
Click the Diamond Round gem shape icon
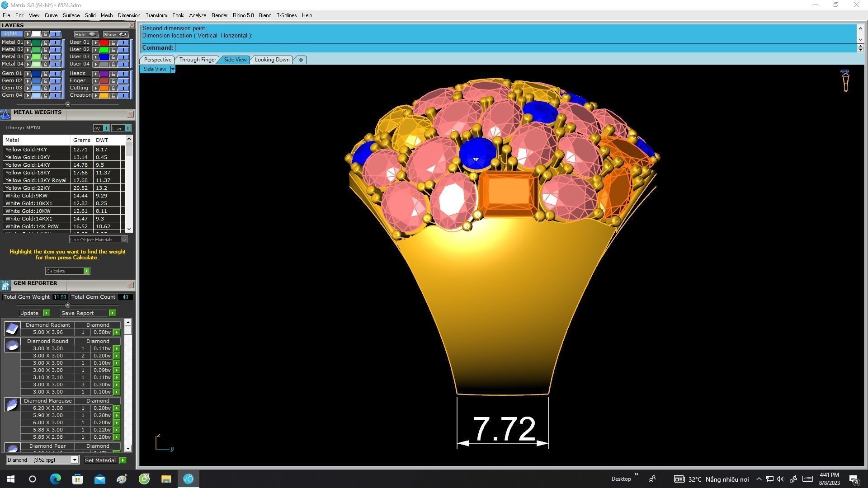tap(12, 345)
